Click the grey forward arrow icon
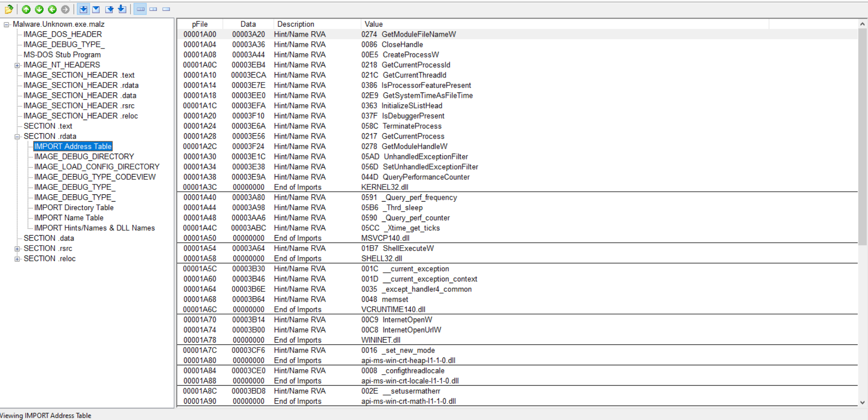This screenshot has width=868, height=420. (65, 9)
